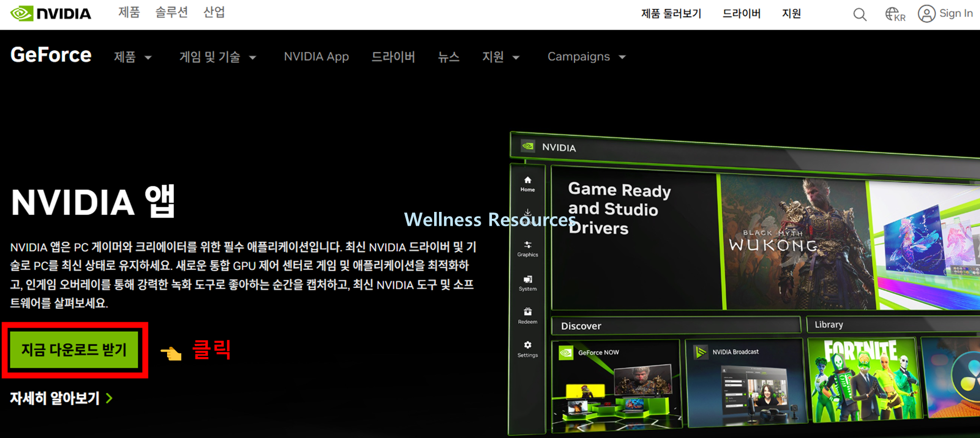Click NVIDIA eye icon in app title bar

pyautogui.click(x=528, y=146)
